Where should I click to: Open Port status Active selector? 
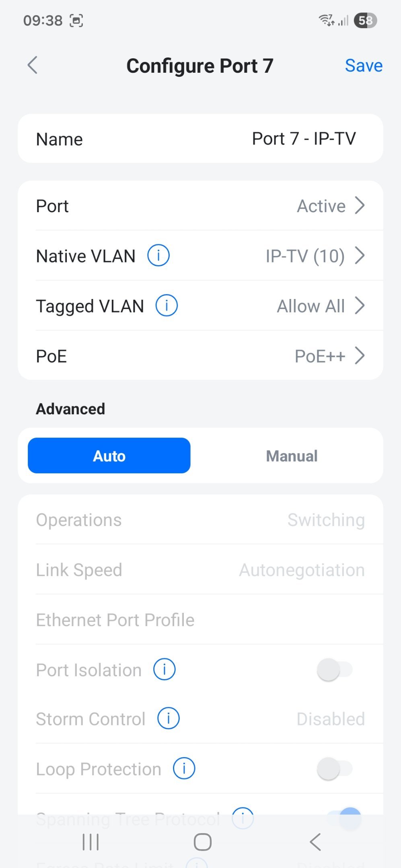(x=331, y=206)
